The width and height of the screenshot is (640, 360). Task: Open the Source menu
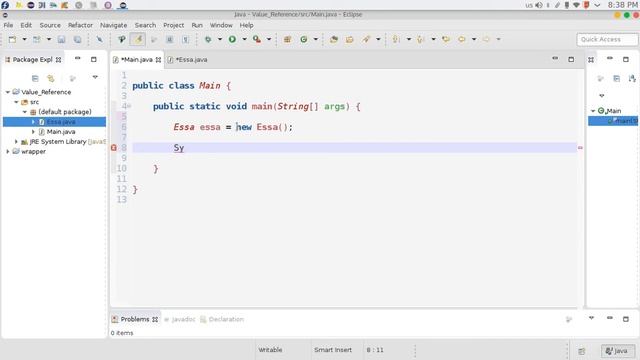[x=50, y=25]
